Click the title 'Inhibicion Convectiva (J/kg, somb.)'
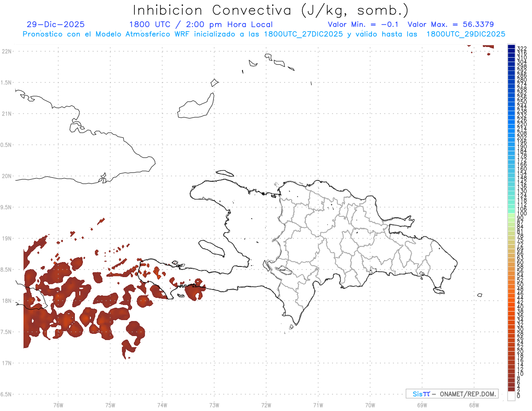Screen dimensions: 532x411 pos(271,11)
